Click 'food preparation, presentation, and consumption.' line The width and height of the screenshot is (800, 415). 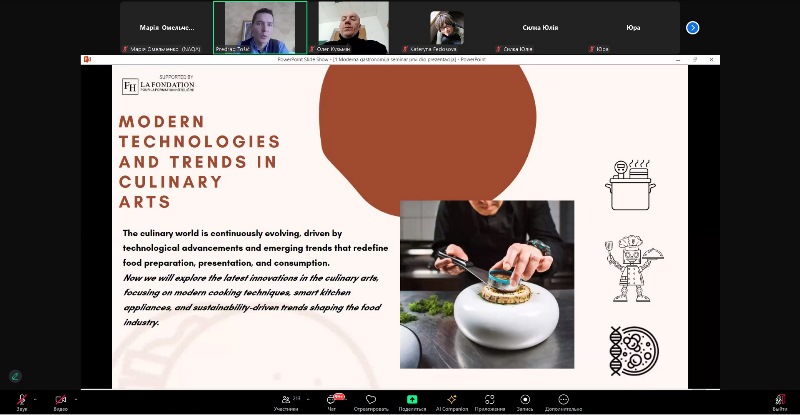point(226,263)
